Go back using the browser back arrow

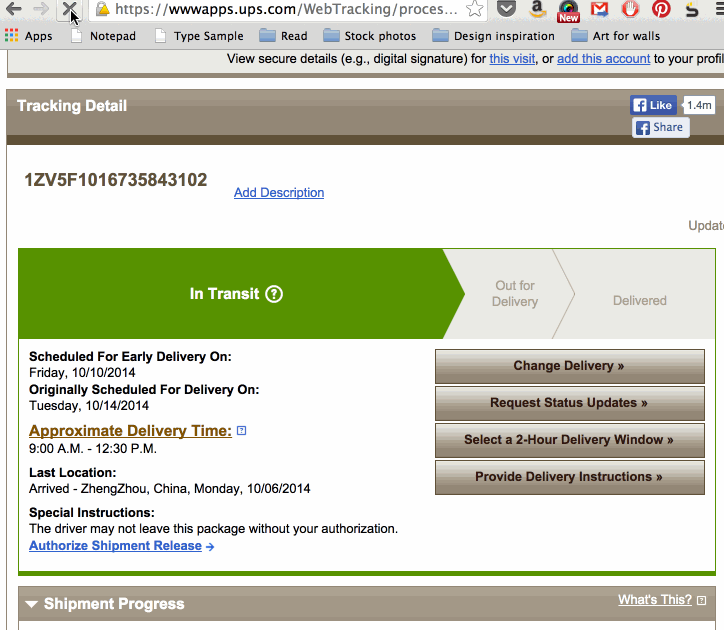click(x=13, y=8)
